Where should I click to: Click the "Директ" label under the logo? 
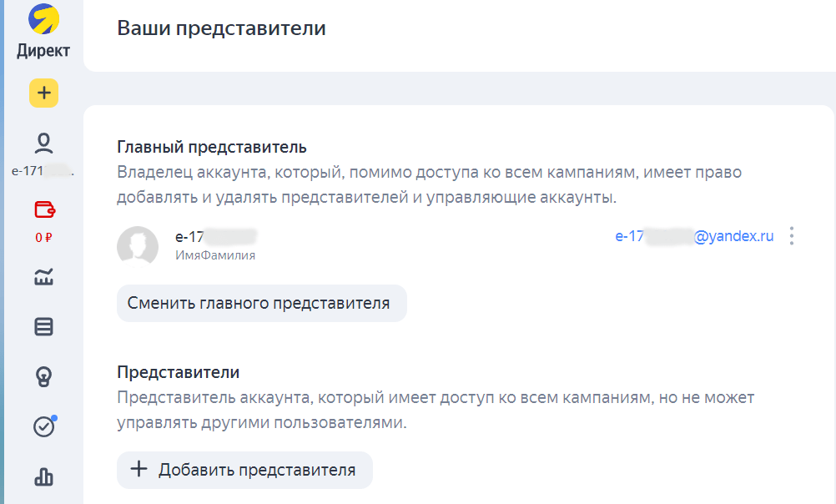click(x=43, y=50)
